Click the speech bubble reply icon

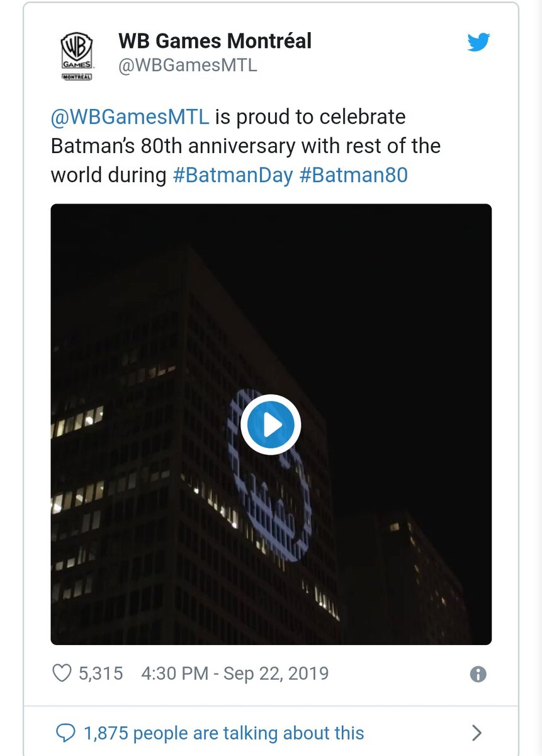65,733
